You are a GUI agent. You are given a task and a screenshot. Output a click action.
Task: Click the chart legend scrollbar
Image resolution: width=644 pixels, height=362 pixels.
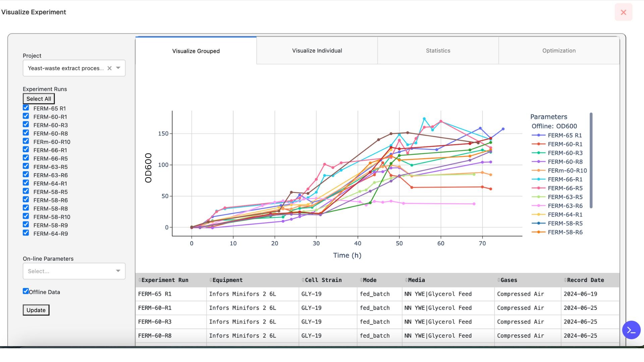tap(591, 160)
